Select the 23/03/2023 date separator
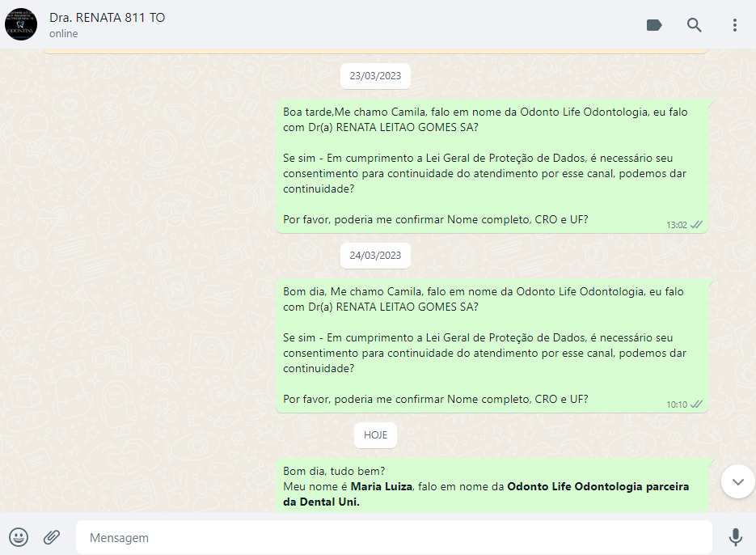The height and width of the screenshot is (555, 756). [375, 76]
